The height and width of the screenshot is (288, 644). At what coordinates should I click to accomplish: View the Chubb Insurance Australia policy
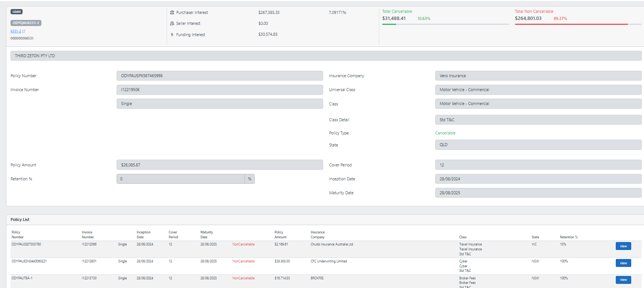point(623,246)
